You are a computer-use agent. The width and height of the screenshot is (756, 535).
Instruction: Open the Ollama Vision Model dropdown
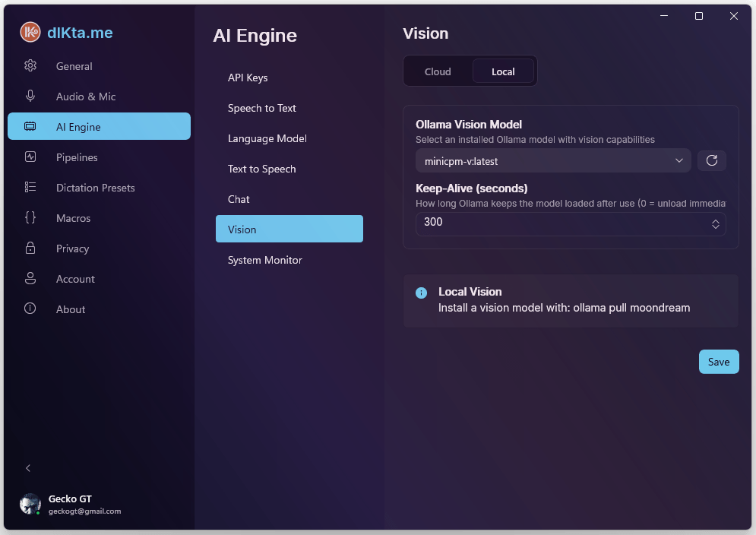pos(553,160)
